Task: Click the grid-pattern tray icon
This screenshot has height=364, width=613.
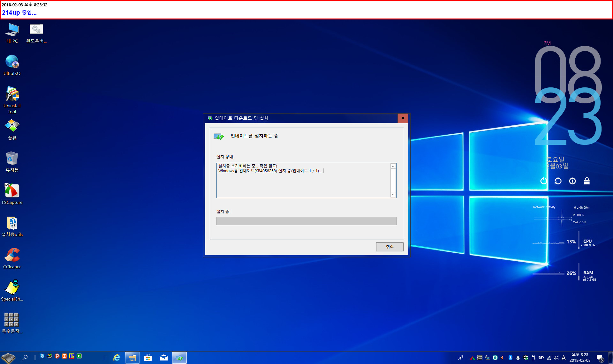Action: tap(480, 358)
